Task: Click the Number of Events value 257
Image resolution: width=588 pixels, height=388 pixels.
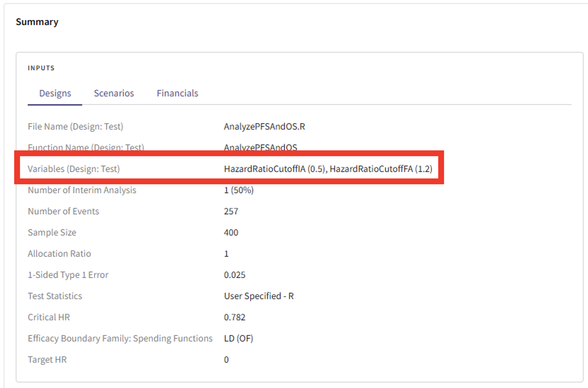Action: [231, 211]
